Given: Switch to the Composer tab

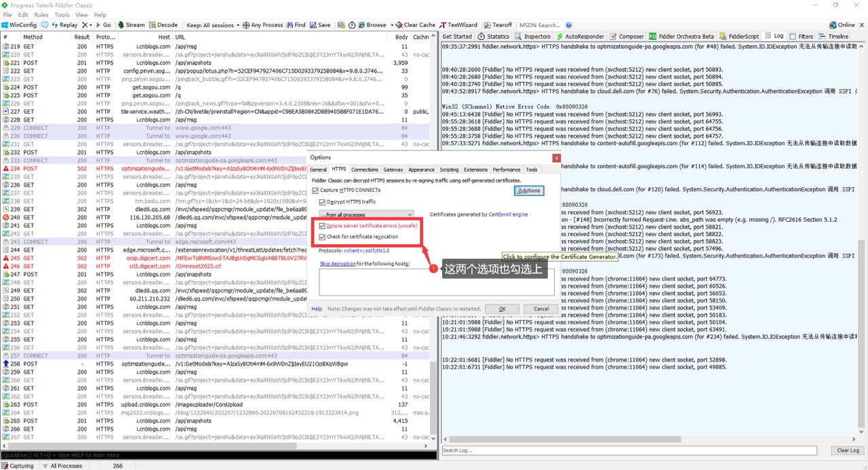Looking at the screenshot, I should pyautogui.click(x=627, y=37).
